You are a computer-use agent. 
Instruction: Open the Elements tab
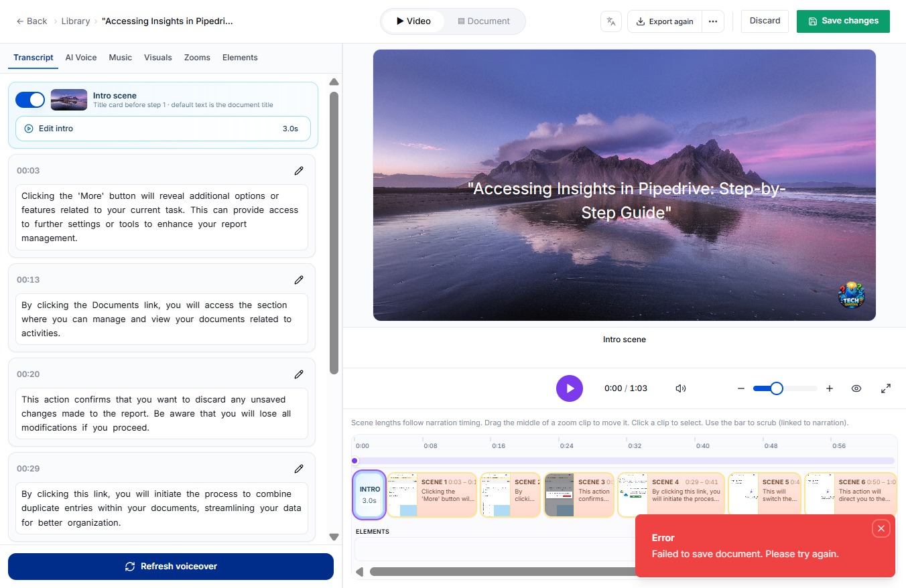[240, 58]
